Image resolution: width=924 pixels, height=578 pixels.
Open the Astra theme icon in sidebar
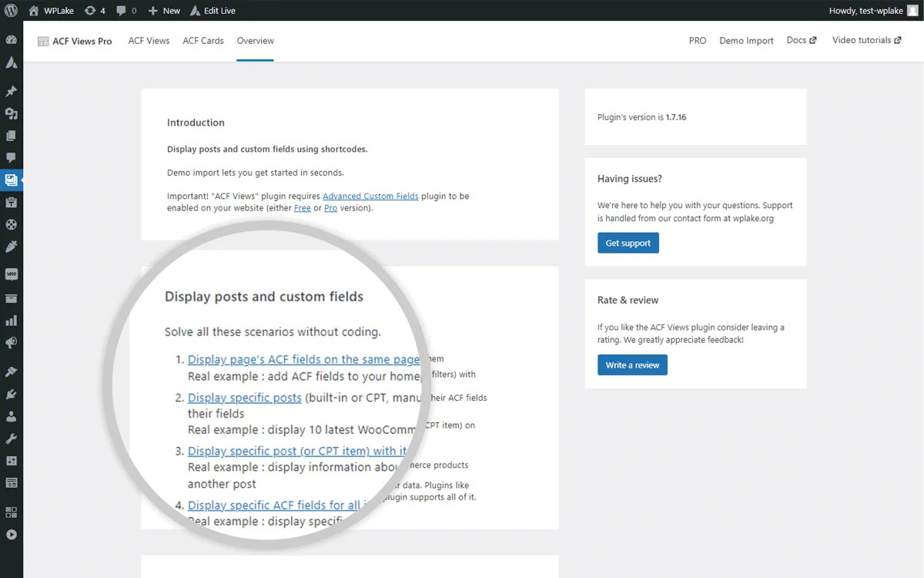12,62
